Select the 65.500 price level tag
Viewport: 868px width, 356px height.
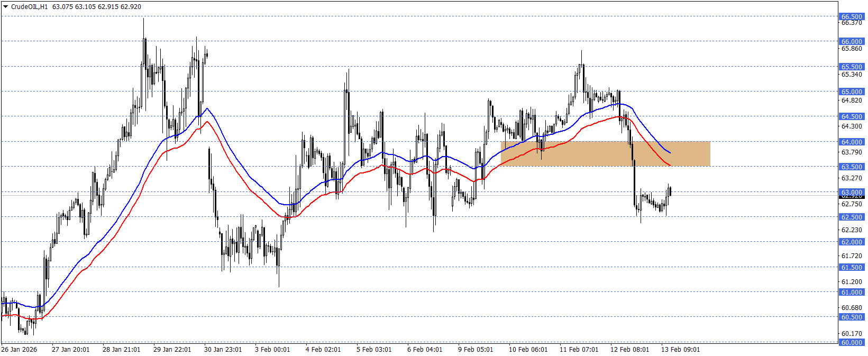pyautogui.click(x=852, y=67)
